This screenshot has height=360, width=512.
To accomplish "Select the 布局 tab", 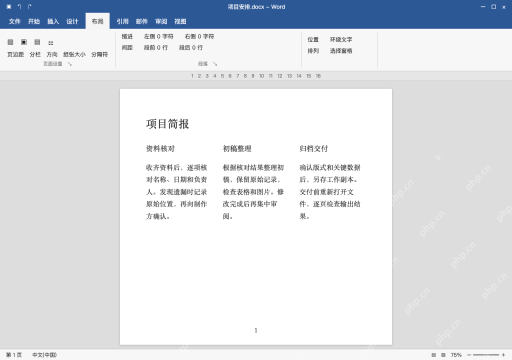I will pyautogui.click(x=97, y=21).
